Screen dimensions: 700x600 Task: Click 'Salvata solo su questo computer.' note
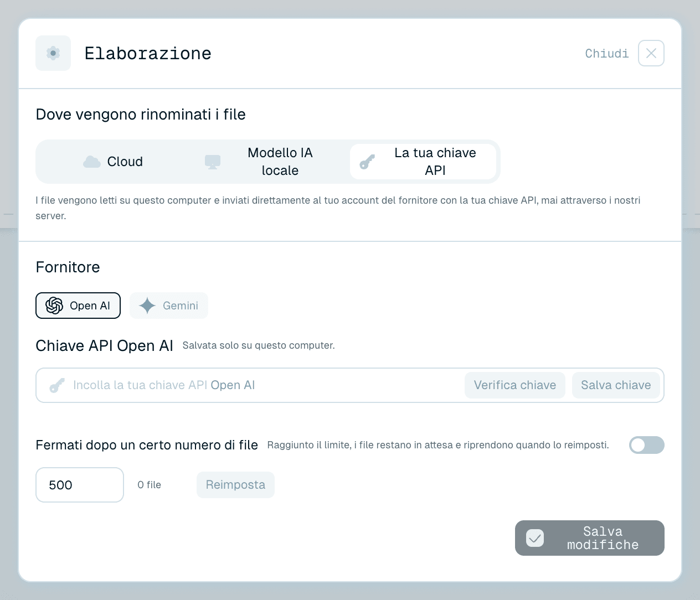[x=259, y=345]
